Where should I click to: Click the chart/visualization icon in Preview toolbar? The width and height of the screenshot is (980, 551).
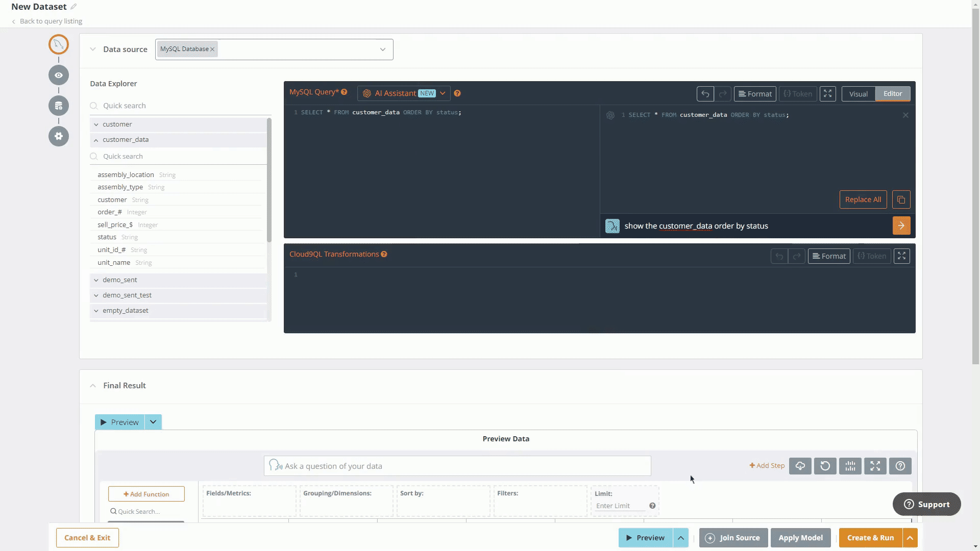850,466
